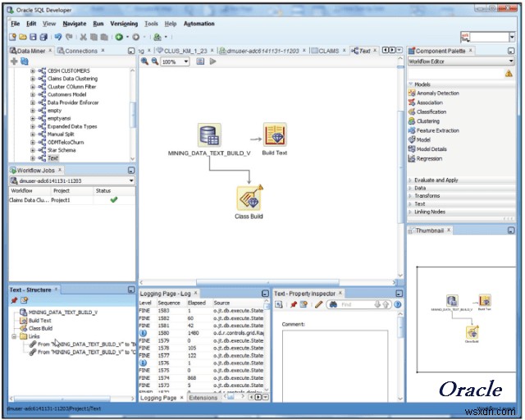Click the Save toolbar icon
Screen dimensions: 525x420
click(33, 37)
